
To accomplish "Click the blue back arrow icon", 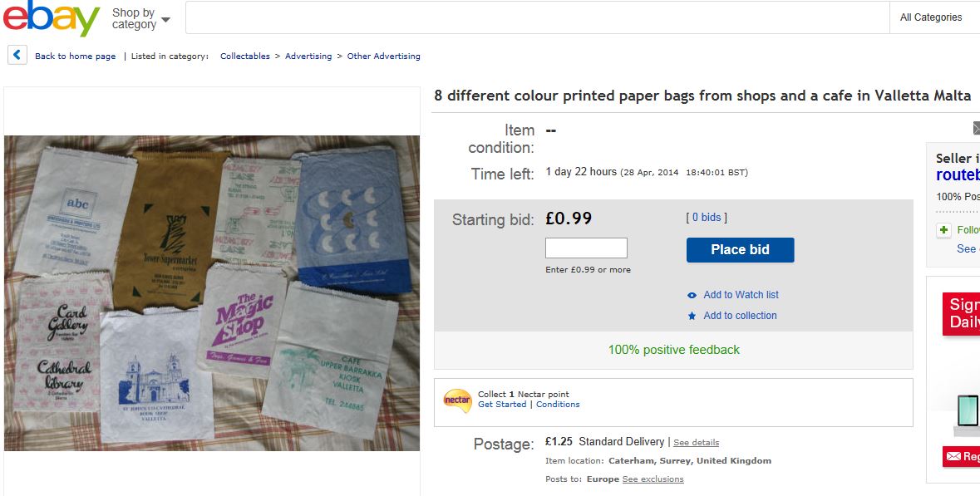I will pyautogui.click(x=17, y=54).
